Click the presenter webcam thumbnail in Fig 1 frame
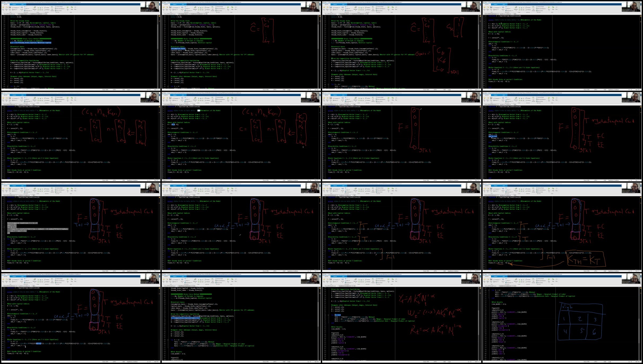The image size is (643, 364). (631, 279)
